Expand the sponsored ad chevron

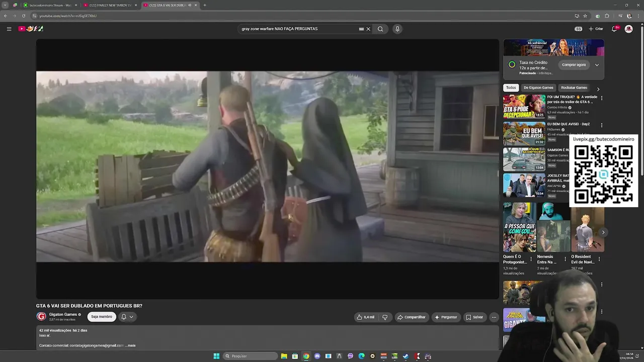pos(597,65)
